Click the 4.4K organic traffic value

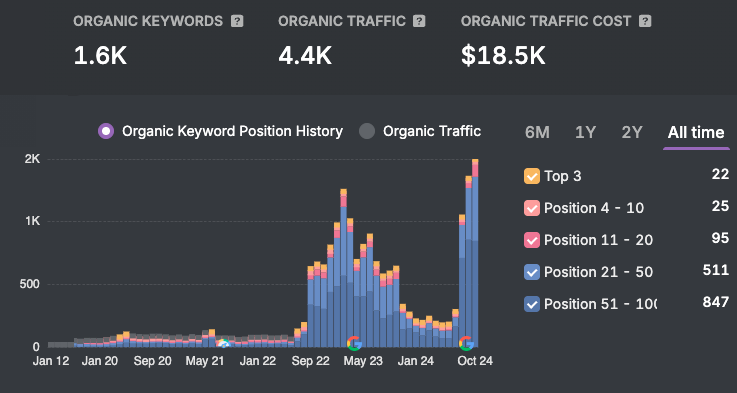pyautogui.click(x=305, y=56)
